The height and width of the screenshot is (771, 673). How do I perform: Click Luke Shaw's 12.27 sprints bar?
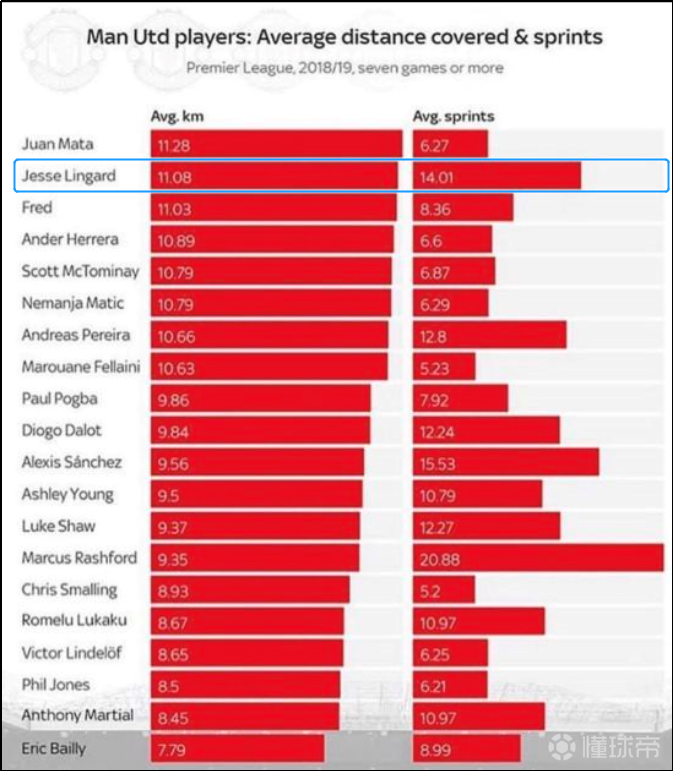coord(486,526)
